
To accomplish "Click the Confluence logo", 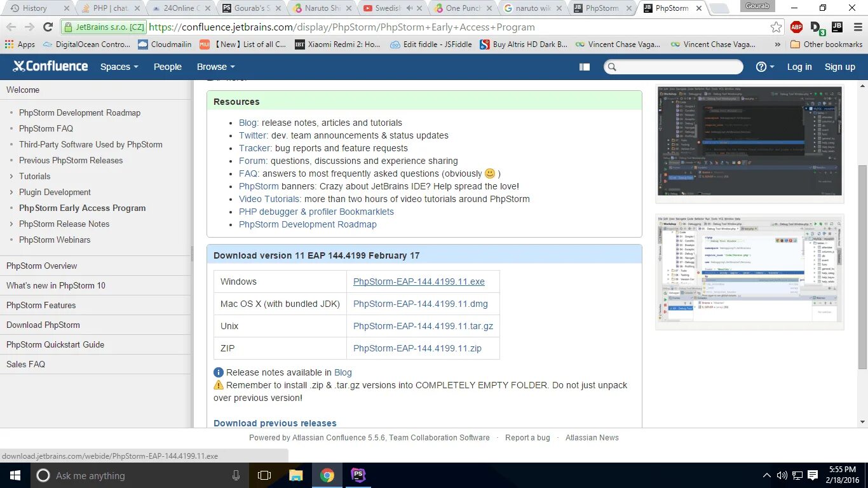I will point(50,66).
